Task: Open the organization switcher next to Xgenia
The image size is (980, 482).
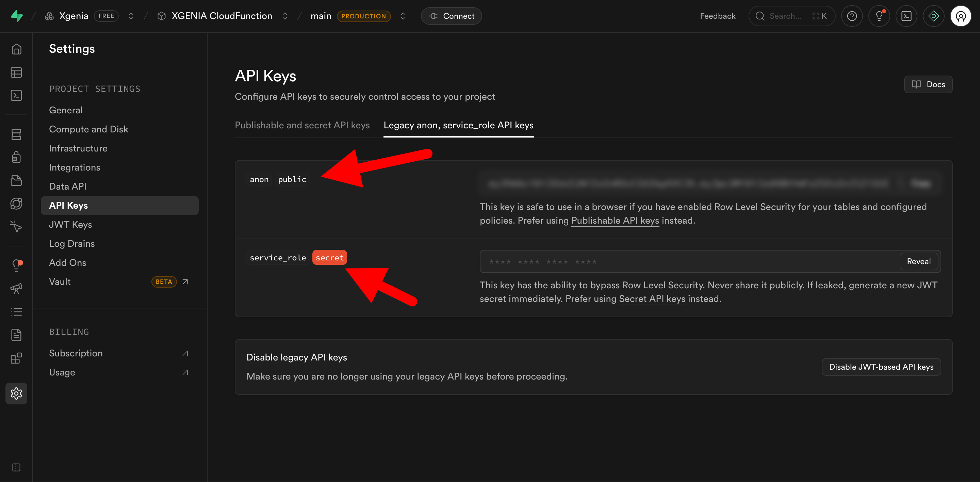Action: pos(130,16)
